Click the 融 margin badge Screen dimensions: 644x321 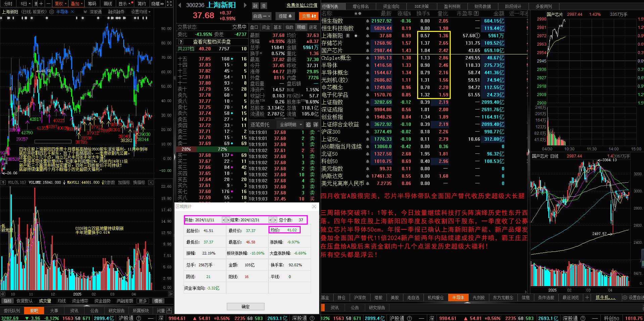255,6
